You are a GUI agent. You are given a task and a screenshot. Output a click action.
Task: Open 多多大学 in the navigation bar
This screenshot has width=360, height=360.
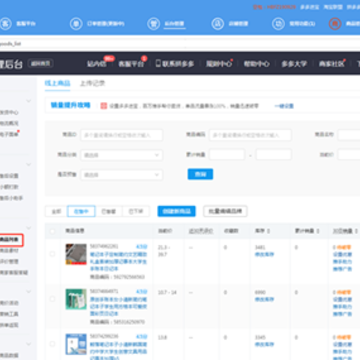pyautogui.click(x=294, y=64)
